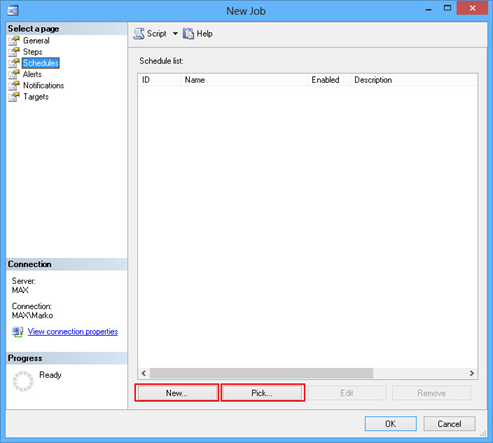
Task: Click the Script toolbar icon
Action: point(139,34)
